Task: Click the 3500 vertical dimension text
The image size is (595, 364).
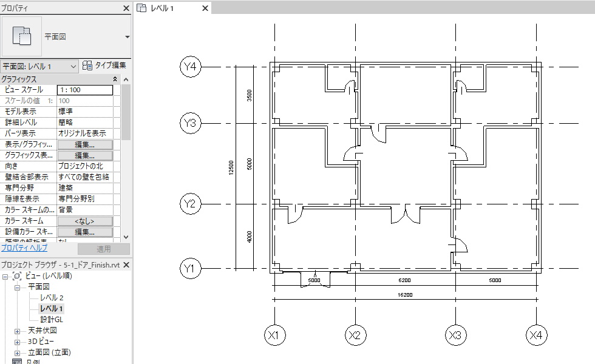Action: click(x=250, y=95)
